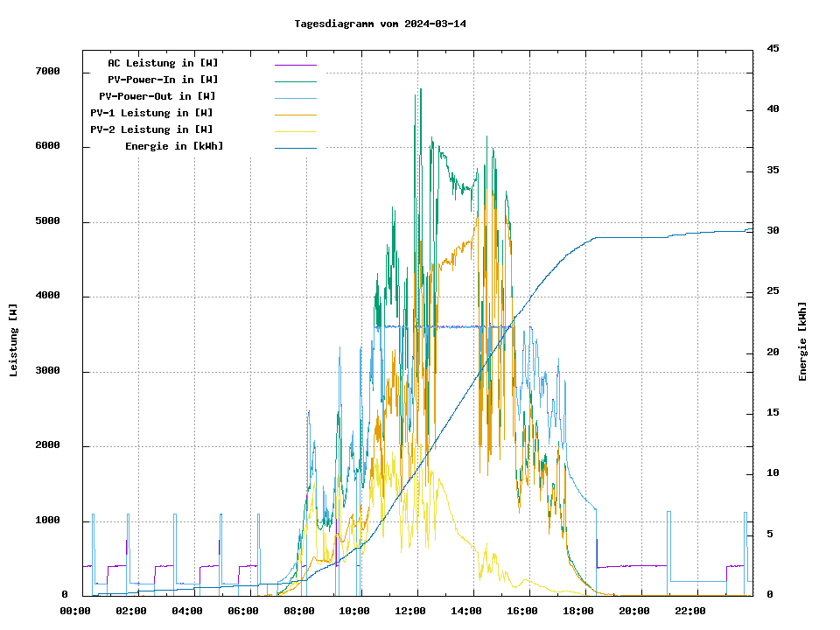Click the chart title Tagesdiagramm vom 2024-03-14

[381, 24]
